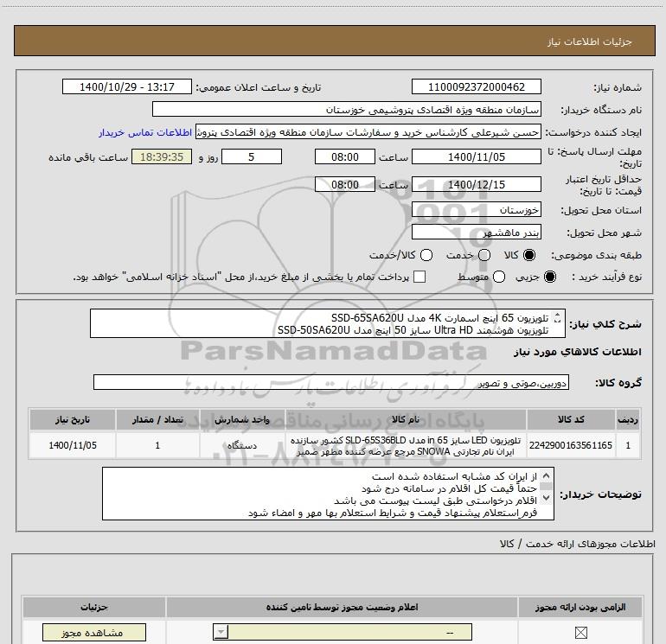
Task: Click unit cell دستگاه
Action: 242,445
